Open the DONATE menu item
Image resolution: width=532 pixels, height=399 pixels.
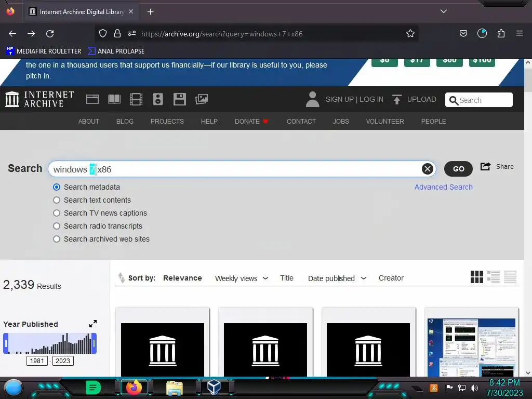[x=252, y=121]
